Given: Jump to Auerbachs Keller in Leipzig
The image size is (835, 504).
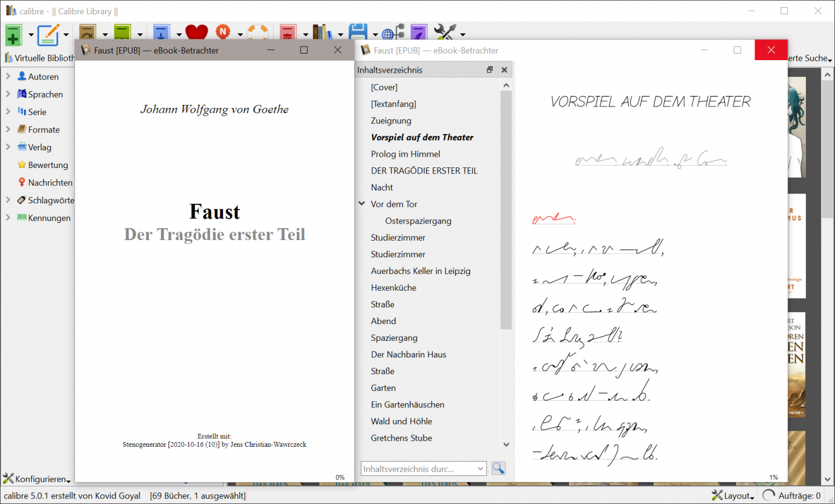Looking at the screenshot, I should [421, 270].
